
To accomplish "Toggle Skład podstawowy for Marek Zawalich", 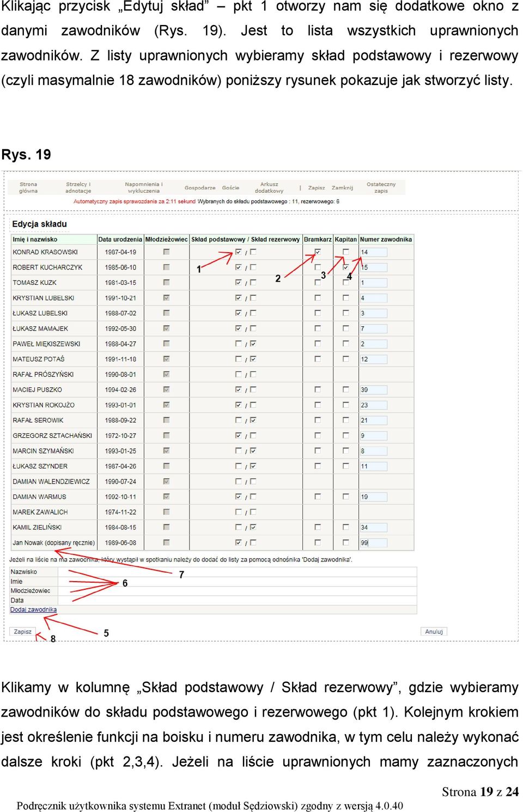I will [x=238, y=512].
